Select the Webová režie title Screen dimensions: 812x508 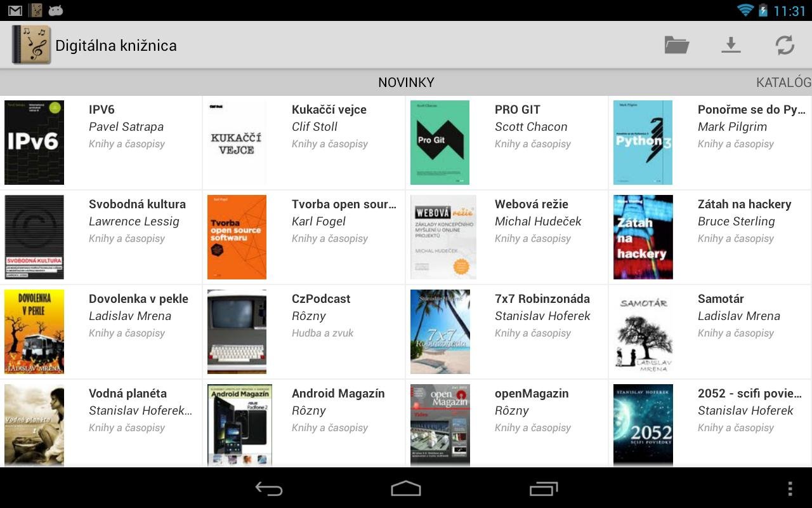coord(532,204)
